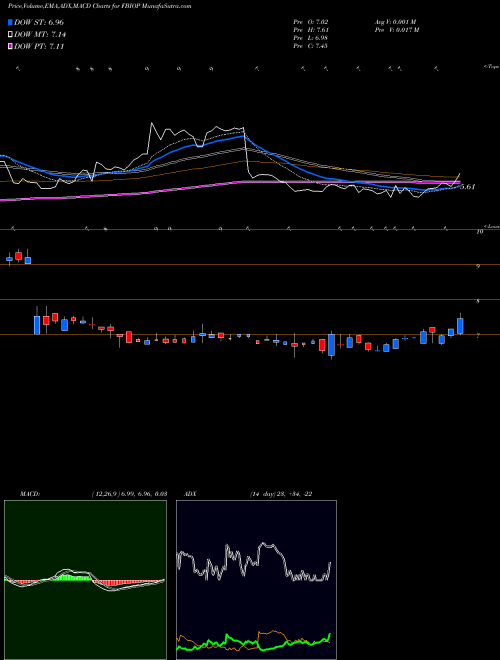
Task: Click the MACD '(12,26,9) 6.99, 6.96, 0.03' values
Action: click(129, 494)
